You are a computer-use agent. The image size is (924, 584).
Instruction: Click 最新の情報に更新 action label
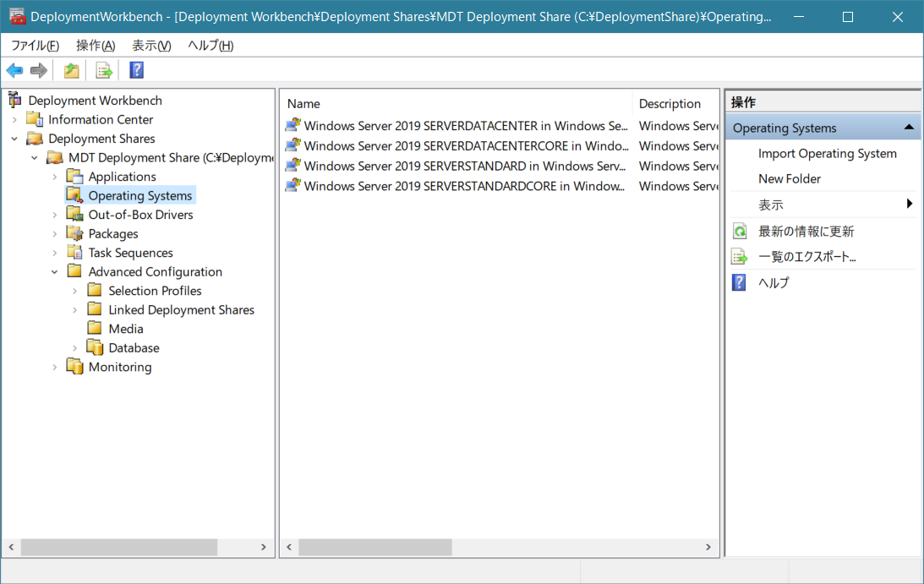806,231
